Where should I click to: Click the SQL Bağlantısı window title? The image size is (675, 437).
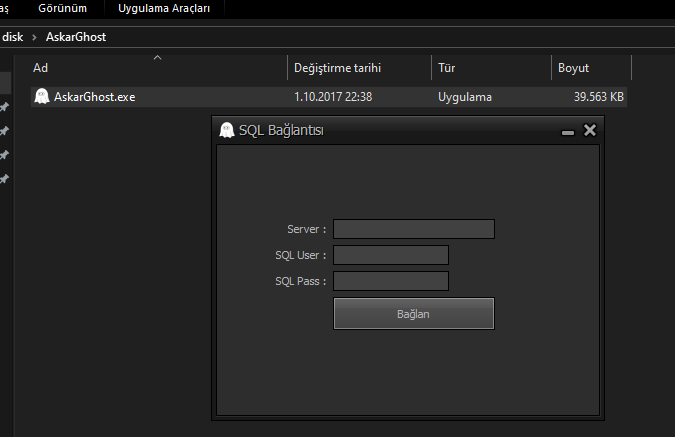click(x=281, y=130)
